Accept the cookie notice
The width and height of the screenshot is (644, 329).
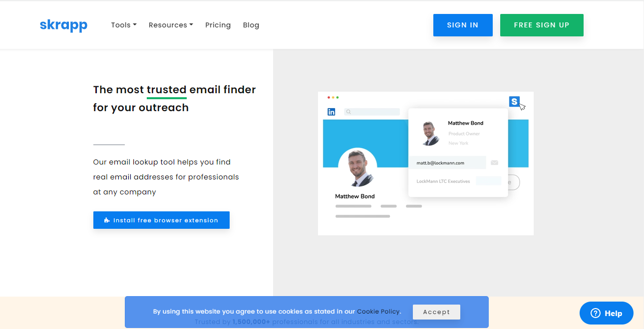436,312
